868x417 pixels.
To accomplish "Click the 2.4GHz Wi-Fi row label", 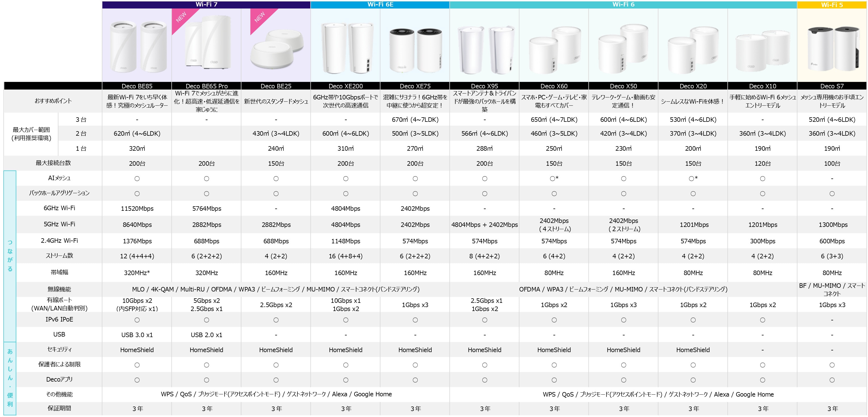I will tap(59, 241).
